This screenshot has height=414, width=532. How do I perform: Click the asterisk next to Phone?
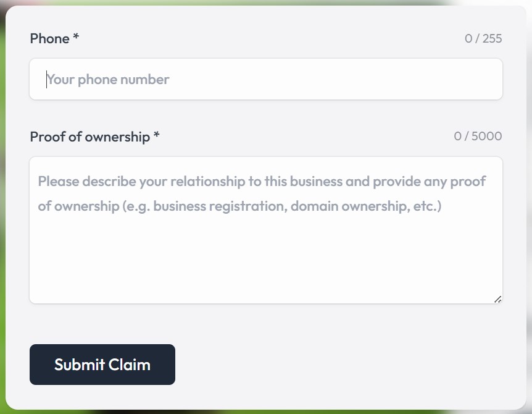pos(77,36)
